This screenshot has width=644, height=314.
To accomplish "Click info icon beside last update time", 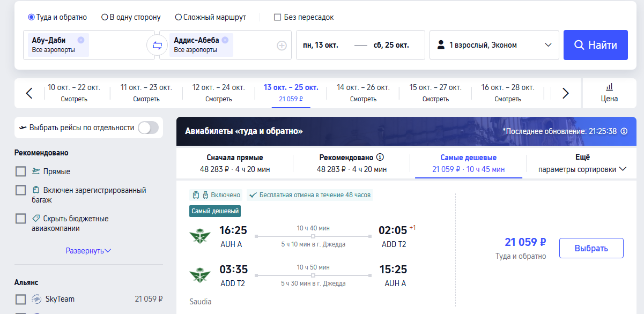I will (624, 131).
